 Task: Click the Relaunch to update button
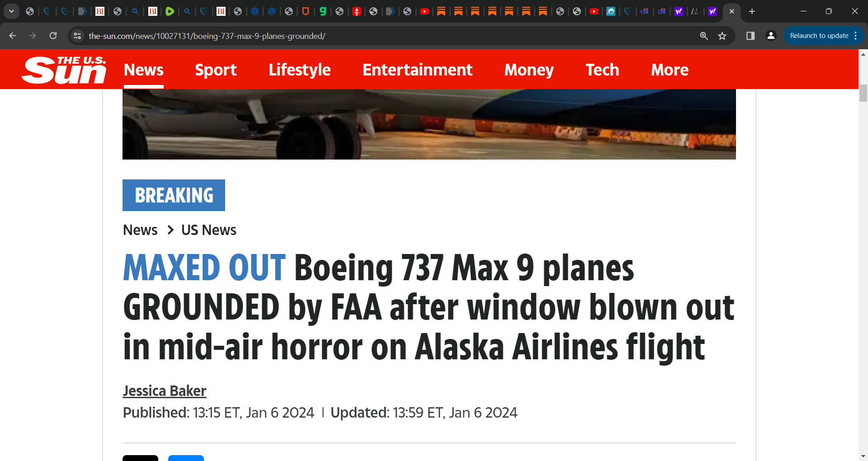point(820,35)
